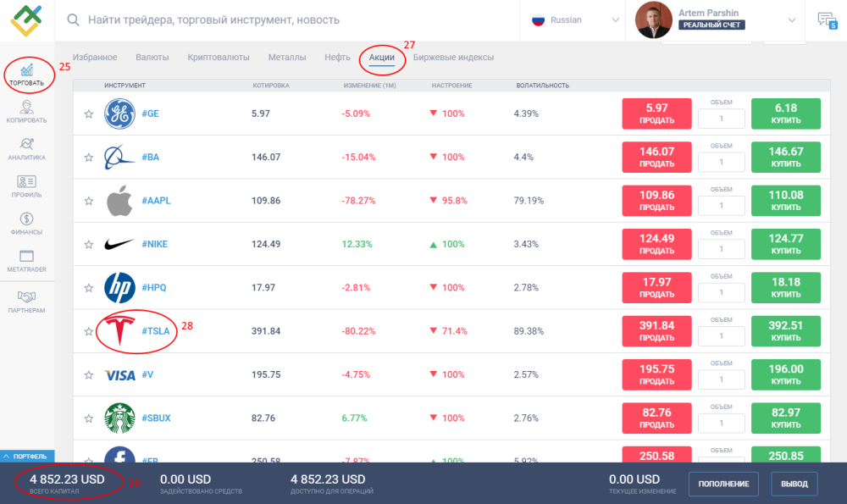Click the Реальный счет account badge

[x=711, y=25]
